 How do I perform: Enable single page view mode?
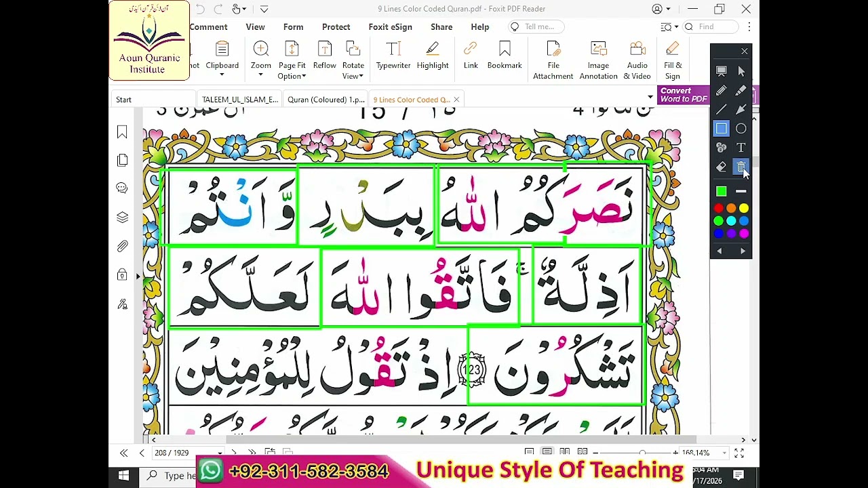[x=529, y=452]
